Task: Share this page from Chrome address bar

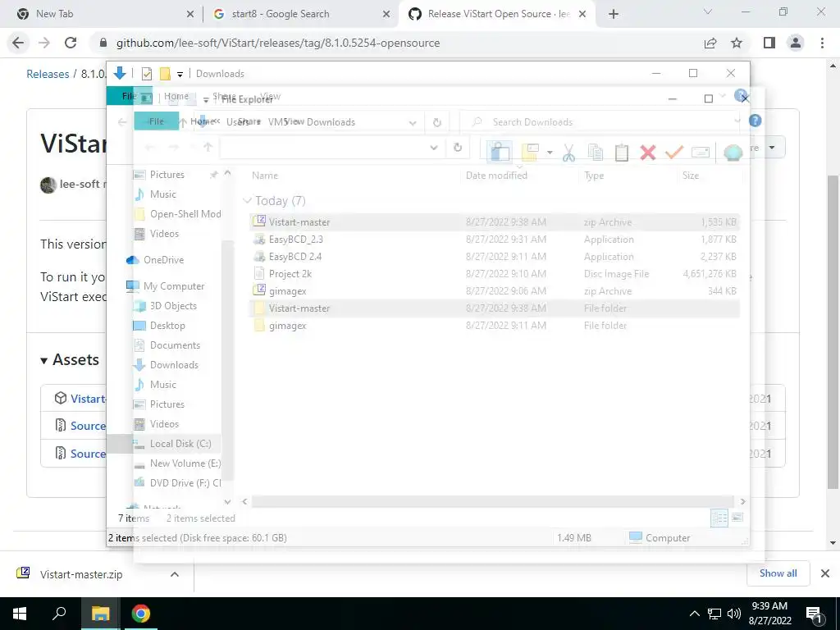Action: click(x=710, y=43)
